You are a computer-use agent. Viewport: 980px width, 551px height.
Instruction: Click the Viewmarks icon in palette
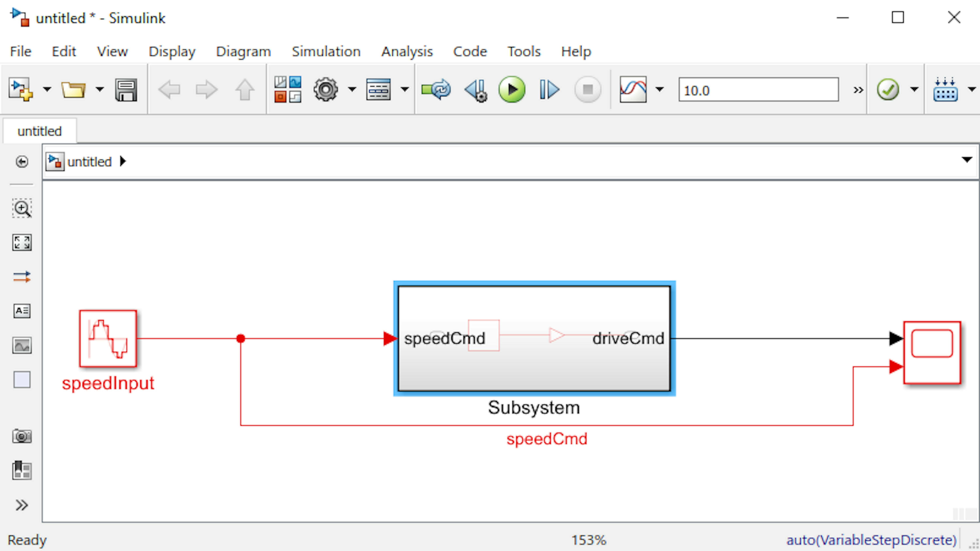coord(22,470)
